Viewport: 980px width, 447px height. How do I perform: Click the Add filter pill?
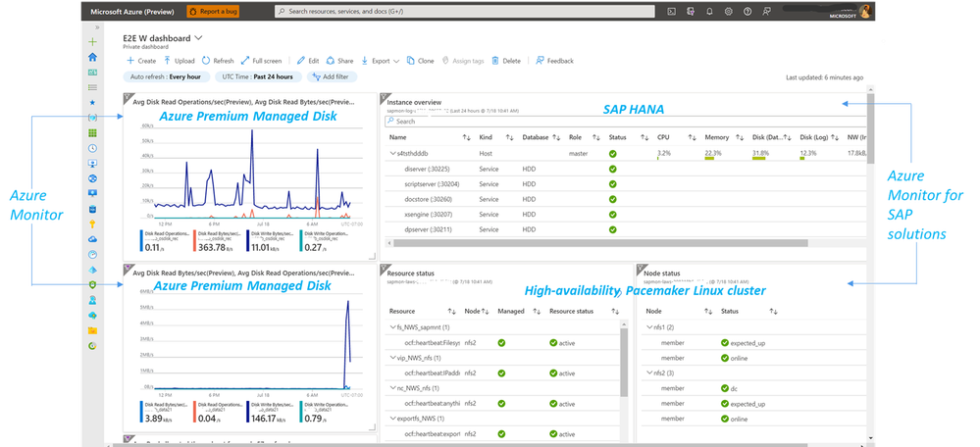(332, 76)
